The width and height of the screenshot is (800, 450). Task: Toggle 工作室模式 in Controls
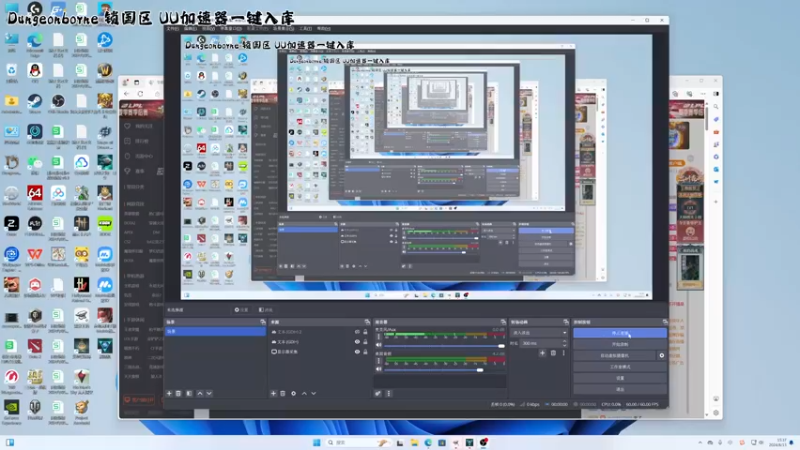[x=620, y=367]
